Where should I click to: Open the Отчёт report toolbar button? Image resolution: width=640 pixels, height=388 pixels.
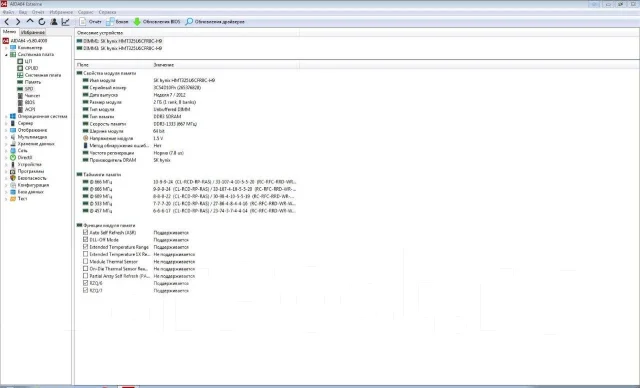[90, 22]
